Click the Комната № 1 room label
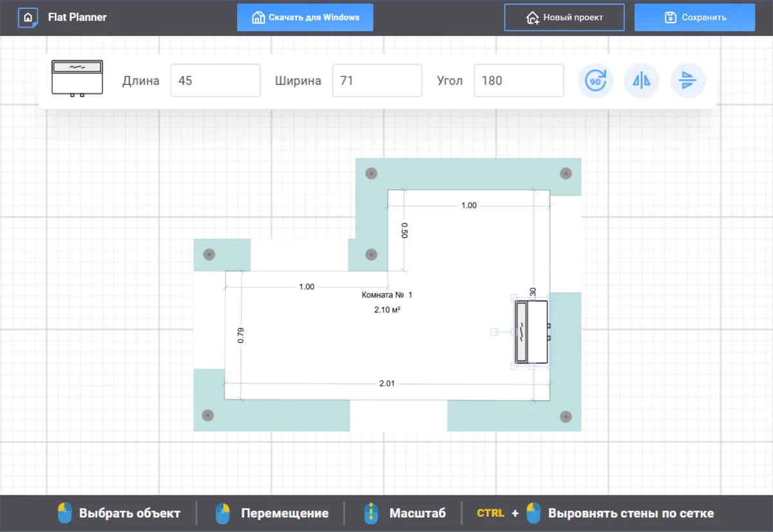The image size is (773, 532). coord(386,295)
